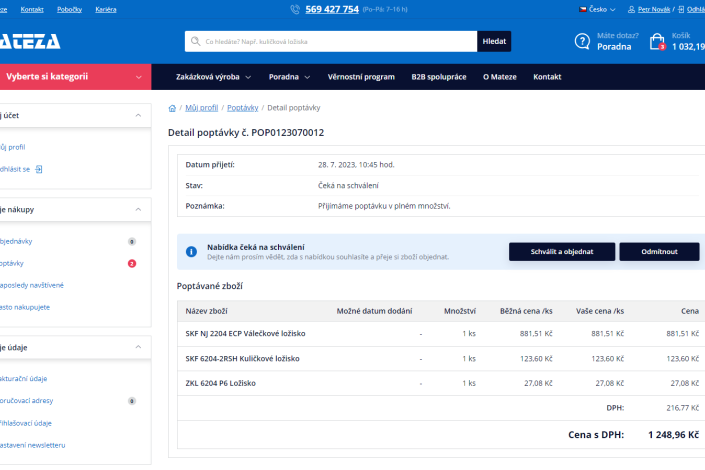Select SKF NJ 2204 ECP Válečkové ložisko
This screenshot has width=705, height=470.
[x=245, y=334]
